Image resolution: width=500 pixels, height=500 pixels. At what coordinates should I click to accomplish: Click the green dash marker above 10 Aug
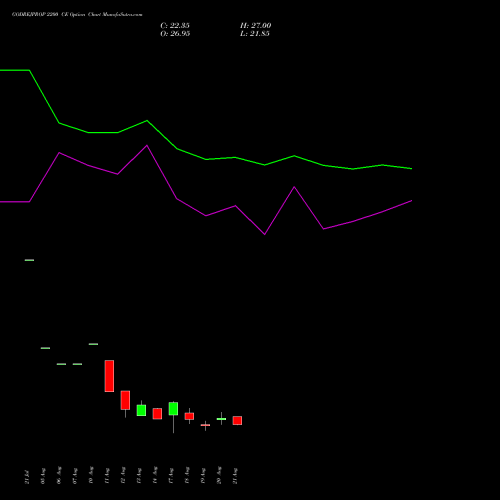point(93,344)
